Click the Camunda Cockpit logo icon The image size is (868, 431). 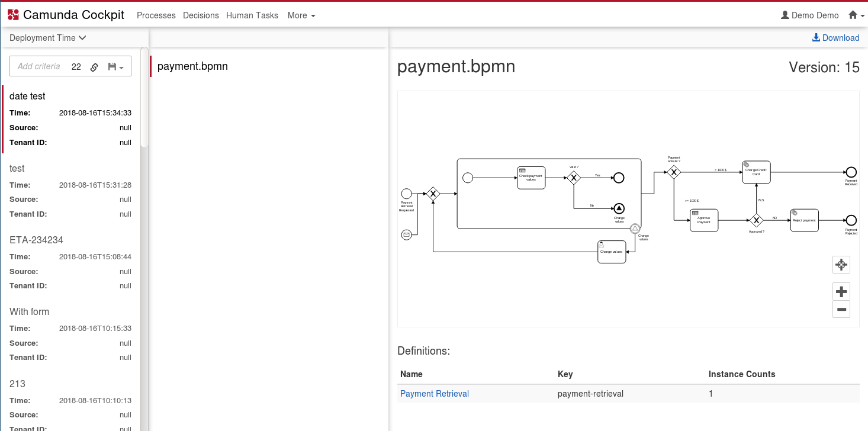click(x=13, y=15)
